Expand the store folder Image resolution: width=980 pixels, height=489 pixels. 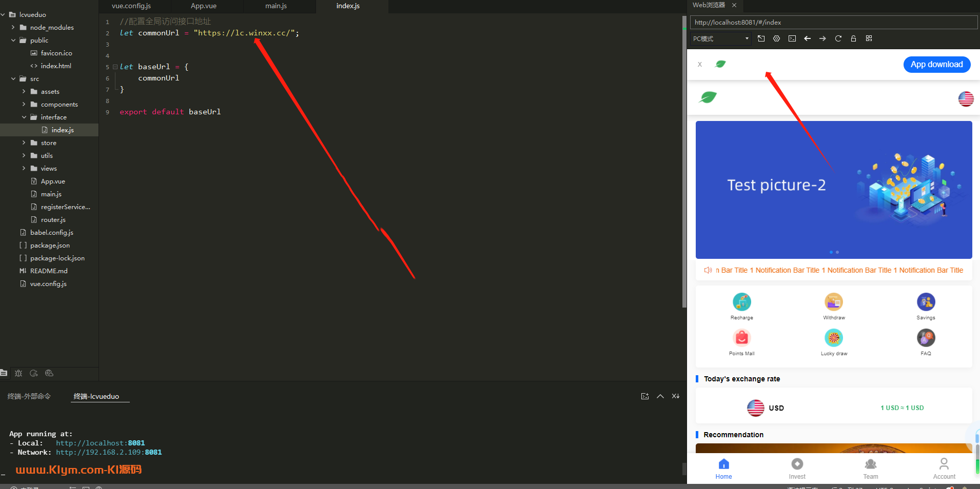(24, 142)
